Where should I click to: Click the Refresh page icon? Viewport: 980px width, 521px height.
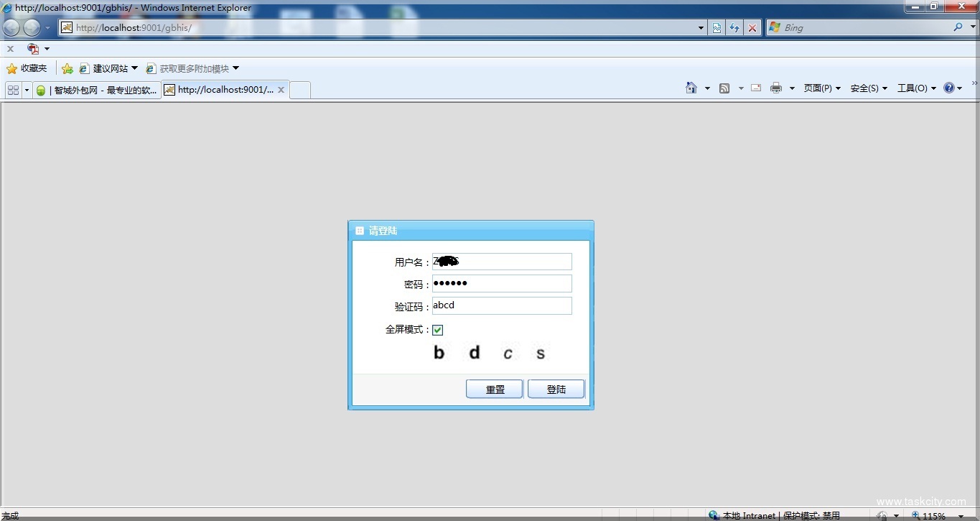[734, 27]
